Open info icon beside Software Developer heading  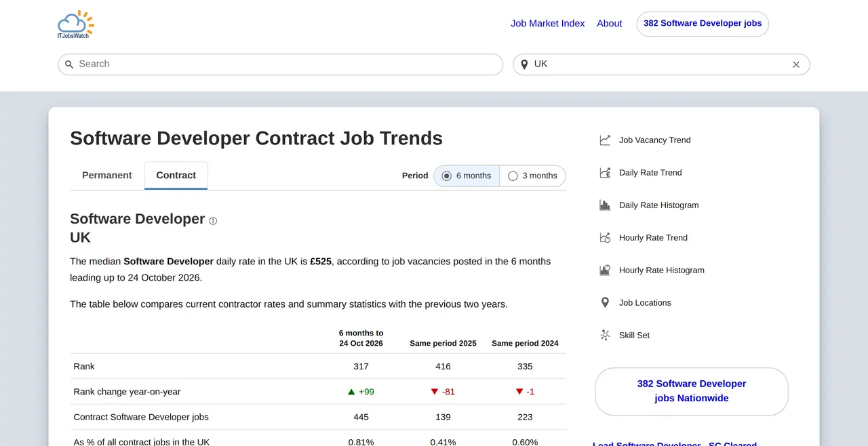click(x=213, y=221)
